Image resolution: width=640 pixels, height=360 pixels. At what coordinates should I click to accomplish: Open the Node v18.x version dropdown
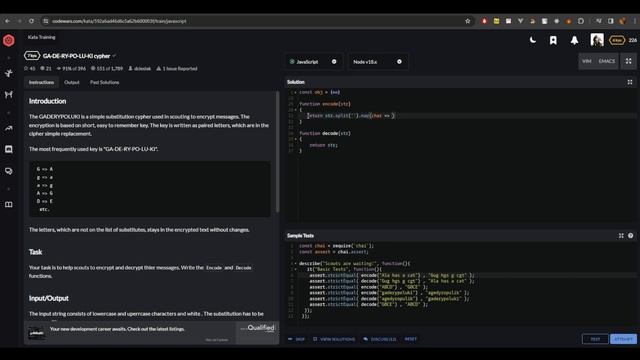pos(378,62)
